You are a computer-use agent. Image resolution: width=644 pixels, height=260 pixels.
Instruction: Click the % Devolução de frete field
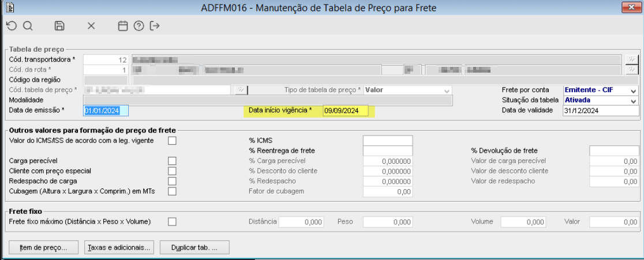(x=614, y=150)
